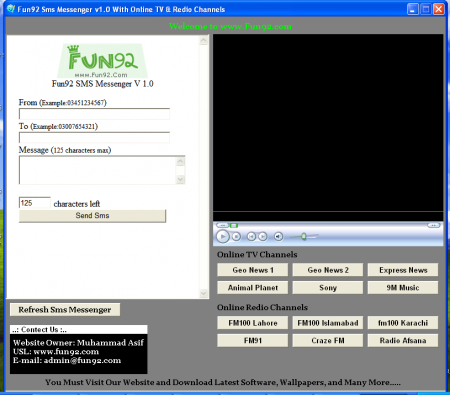Listen to Craze FM radio

[328, 341]
